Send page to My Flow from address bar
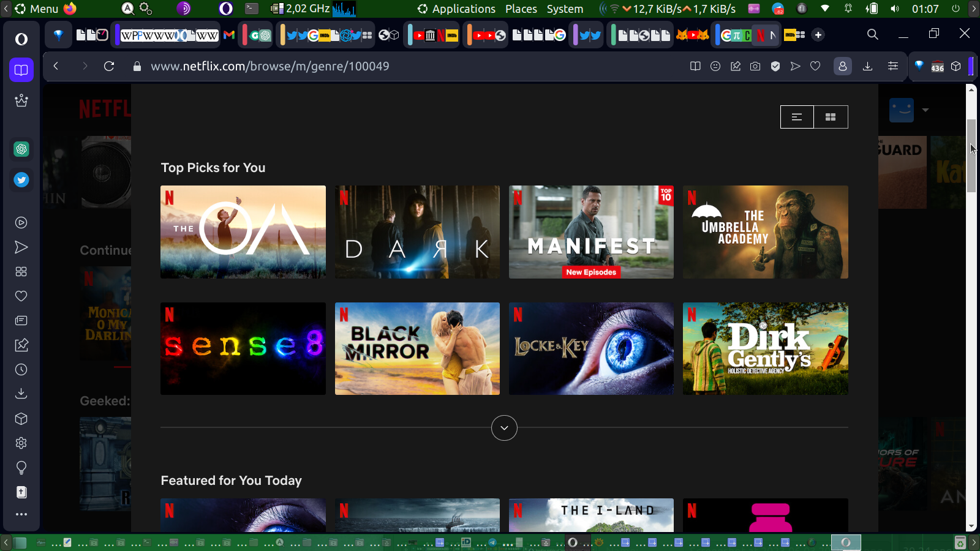Viewport: 980px width, 551px height. [795, 66]
